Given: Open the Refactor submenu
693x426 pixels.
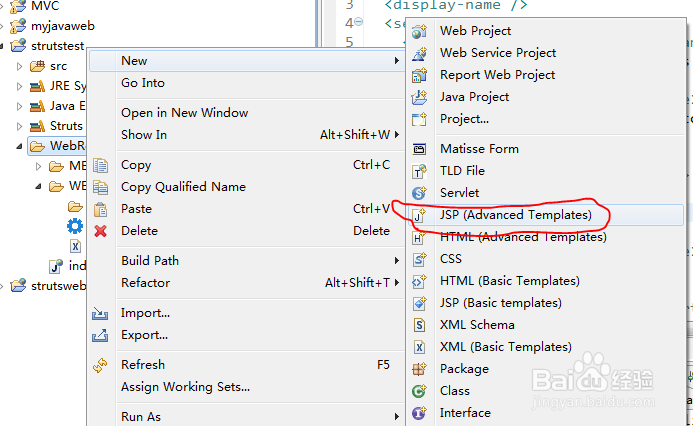Looking at the screenshot, I should click(x=247, y=283).
